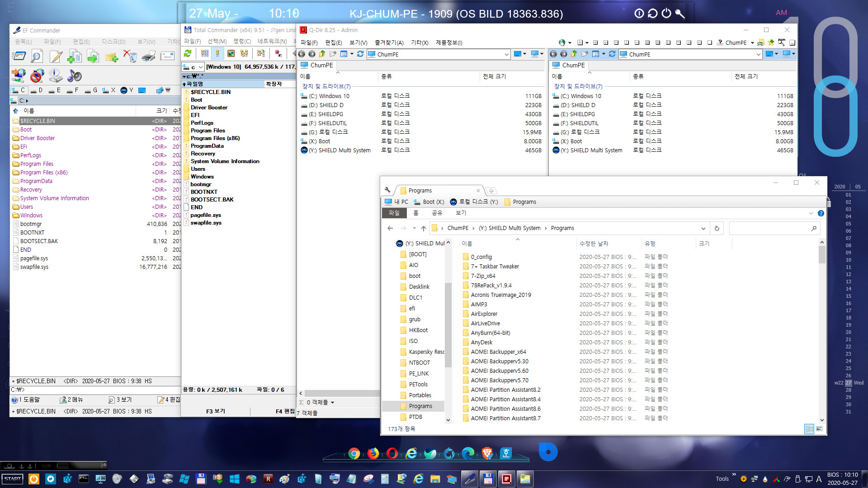Click the connect network drive icon in EF Commander
The height and width of the screenshot is (488, 868).
[19, 75]
